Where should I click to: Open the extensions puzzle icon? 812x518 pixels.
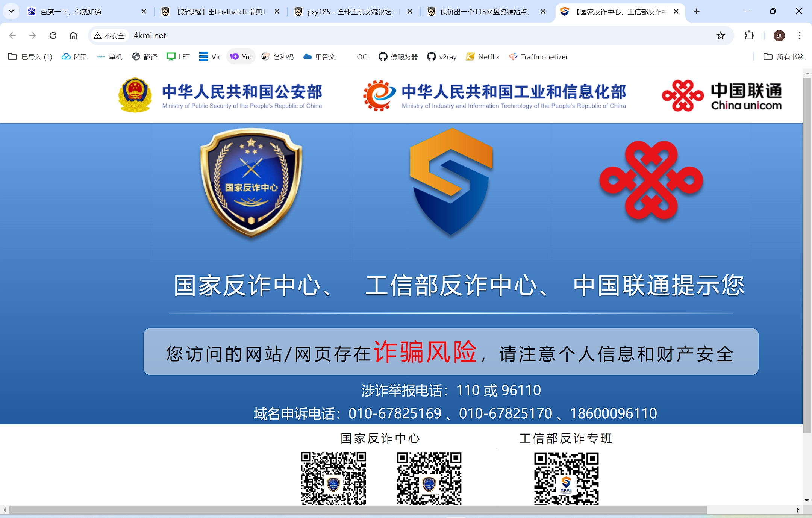(x=749, y=35)
